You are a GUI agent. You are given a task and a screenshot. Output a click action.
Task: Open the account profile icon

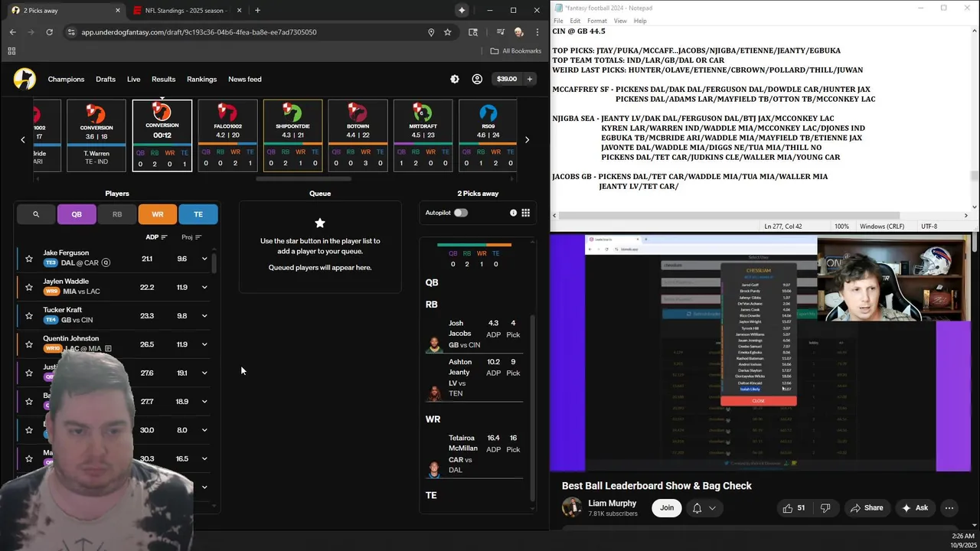[x=477, y=79]
